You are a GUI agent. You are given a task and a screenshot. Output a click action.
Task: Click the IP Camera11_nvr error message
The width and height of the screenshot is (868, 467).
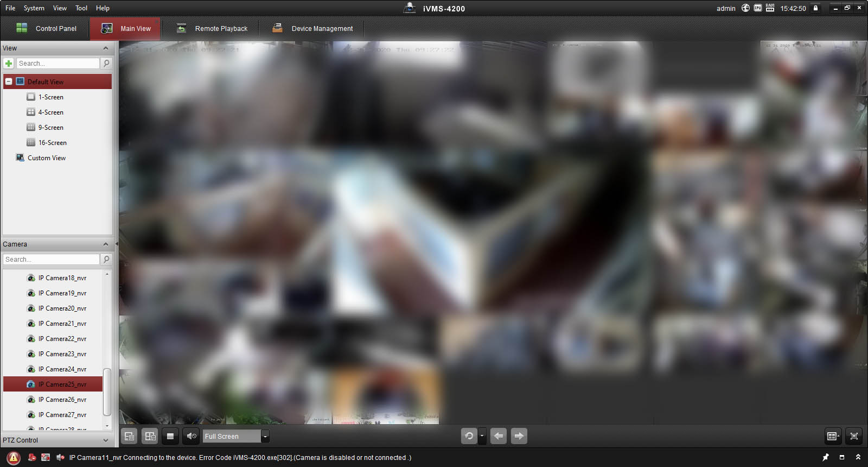tap(240, 458)
